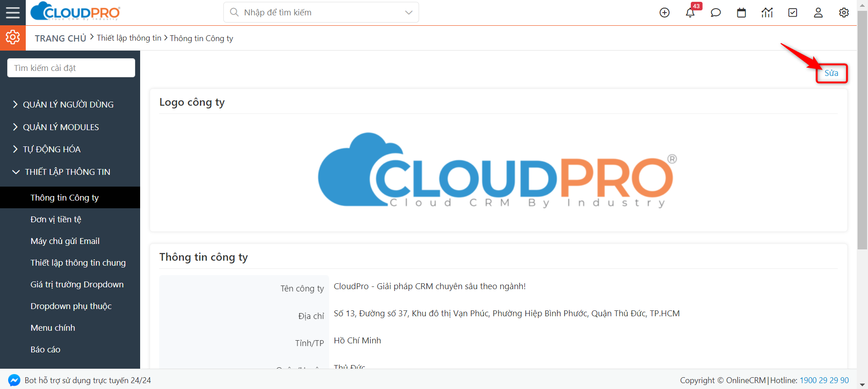This screenshot has height=389, width=868.
Task: Open the tasks checkbox icon
Action: click(x=793, y=13)
